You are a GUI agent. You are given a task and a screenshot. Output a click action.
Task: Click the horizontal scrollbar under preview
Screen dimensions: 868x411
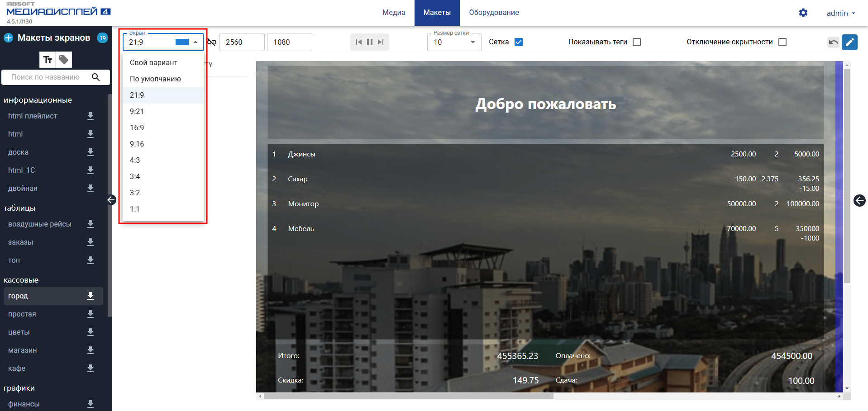click(408, 397)
